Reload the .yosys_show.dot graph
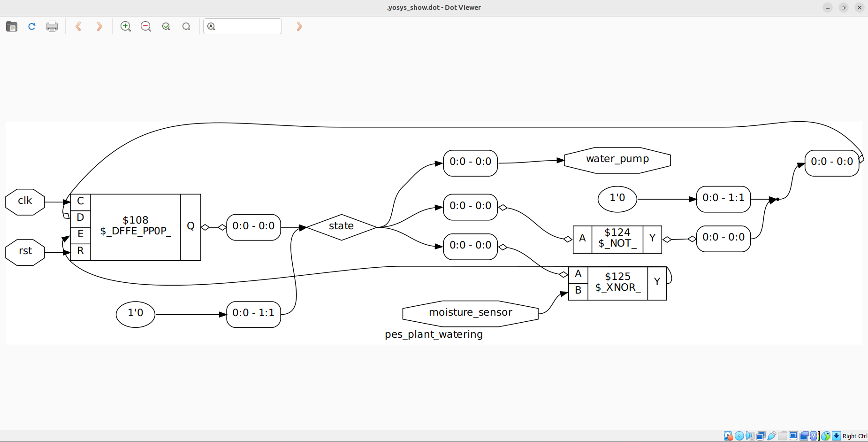This screenshot has width=868, height=442. pos(31,26)
